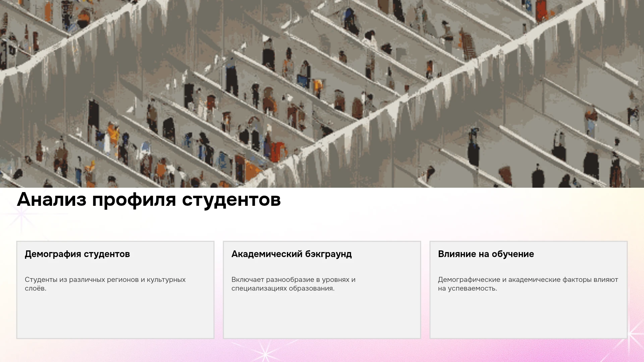Click the 'Академический бэкграунд' card heading
The image size is (644, 362).
tap(291, 254)
